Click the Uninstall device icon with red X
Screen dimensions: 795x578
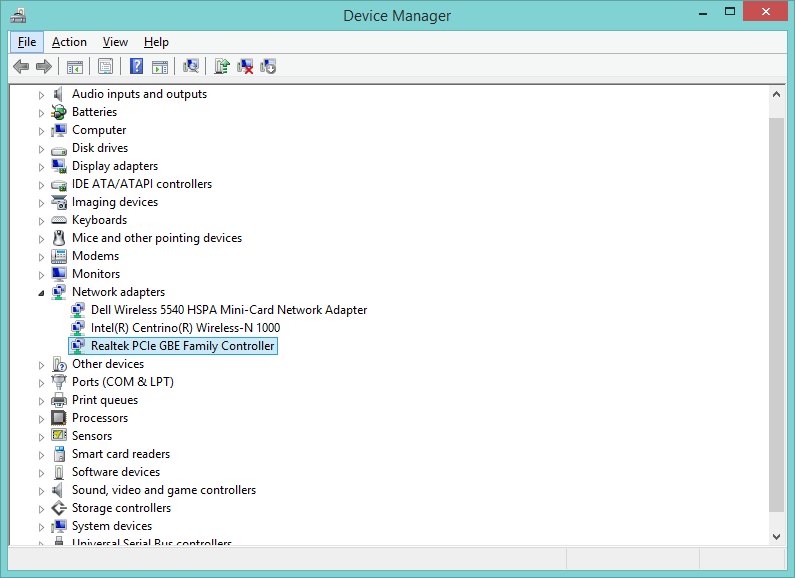245,66
